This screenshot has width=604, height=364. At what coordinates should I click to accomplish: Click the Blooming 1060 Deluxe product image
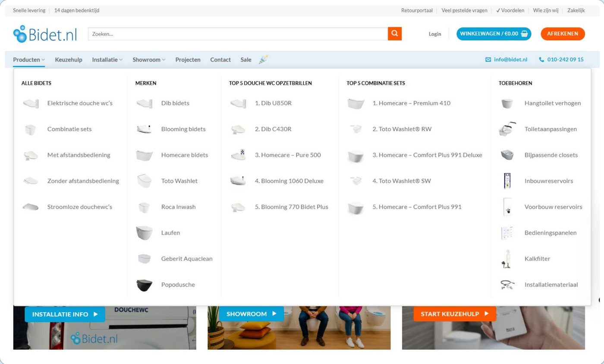click(x=238, y=181)
